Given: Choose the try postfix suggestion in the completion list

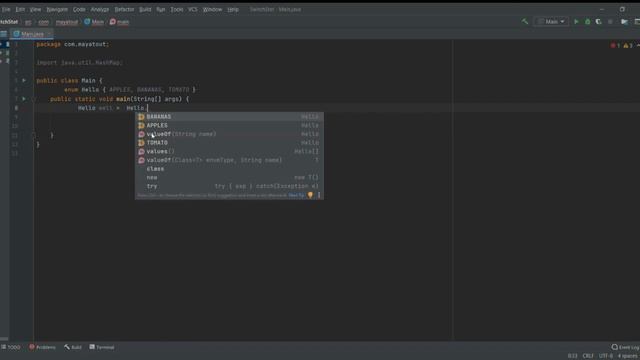Looking at the screenshot, I should coord(229,186).
